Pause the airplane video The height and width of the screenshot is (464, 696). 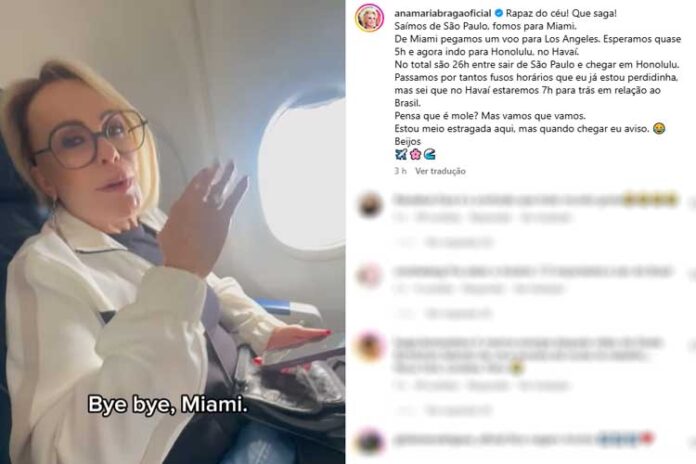[172, 232]
